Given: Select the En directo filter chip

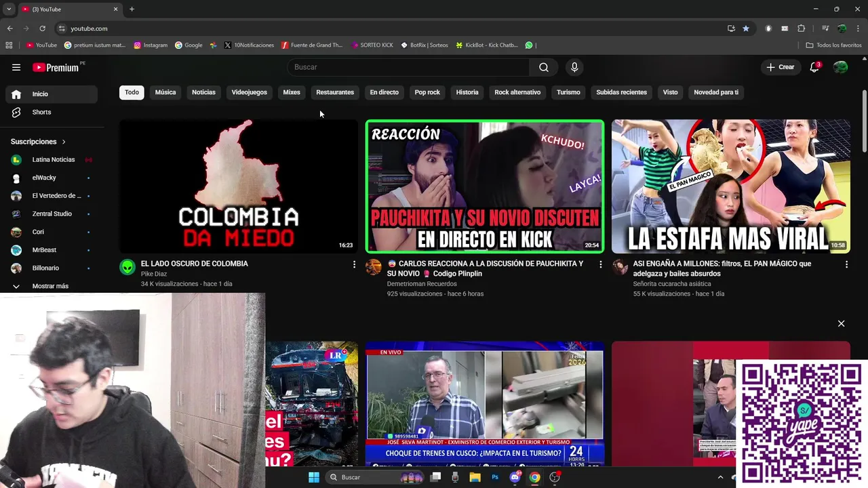Looking at the screenshot, I should click(x=384, y=92).
